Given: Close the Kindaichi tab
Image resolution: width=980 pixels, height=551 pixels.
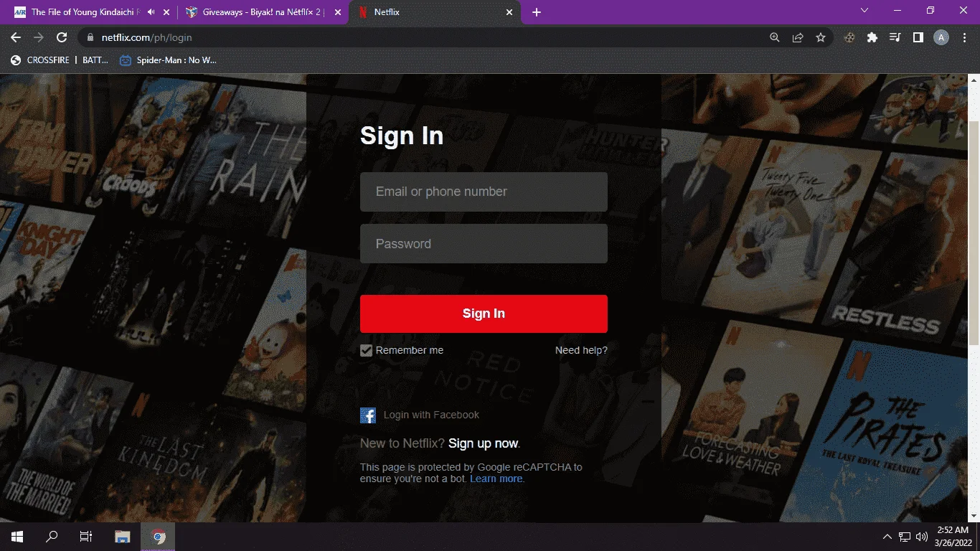Looking at the screenshot, I should coord(167,12).
